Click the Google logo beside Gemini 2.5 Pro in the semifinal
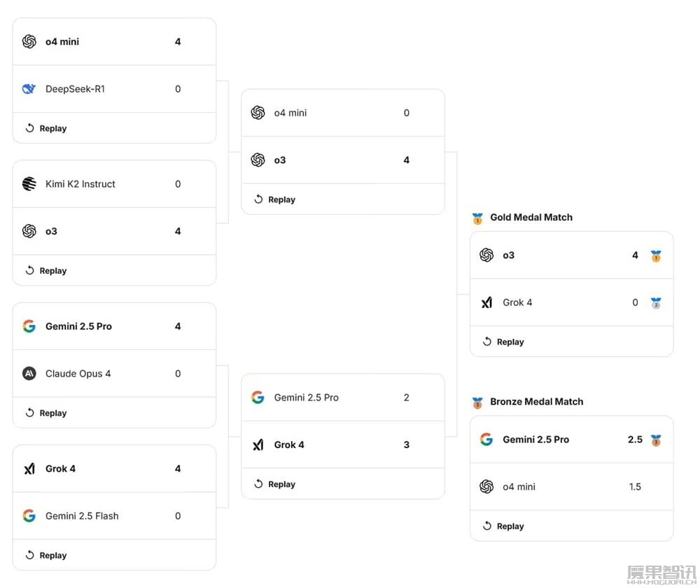Image resolution: width=700 pixels, height=588 pixels. [x=258, y=398]
